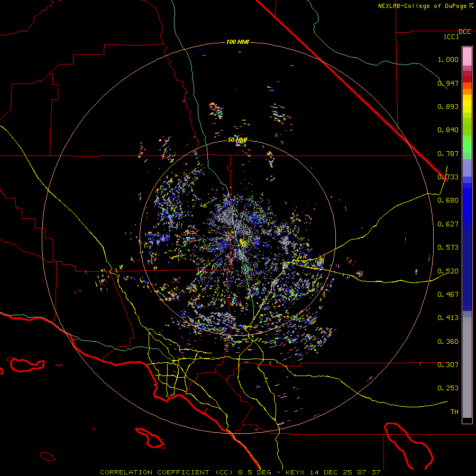
Task: Click the KEYX station identifier
Action: 295,472
